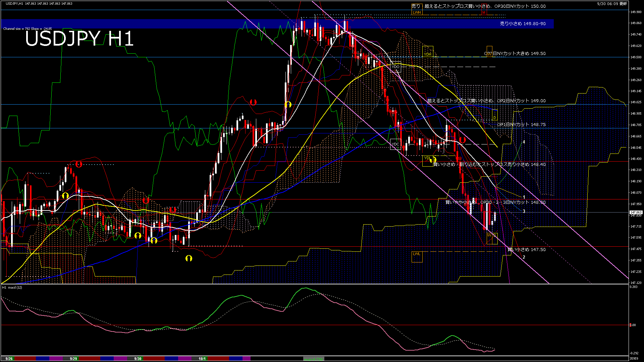The width and height of the screenshot is (644, 362).
Task: Click the orange LWH level marker box
Action: (x=417, y=12)
